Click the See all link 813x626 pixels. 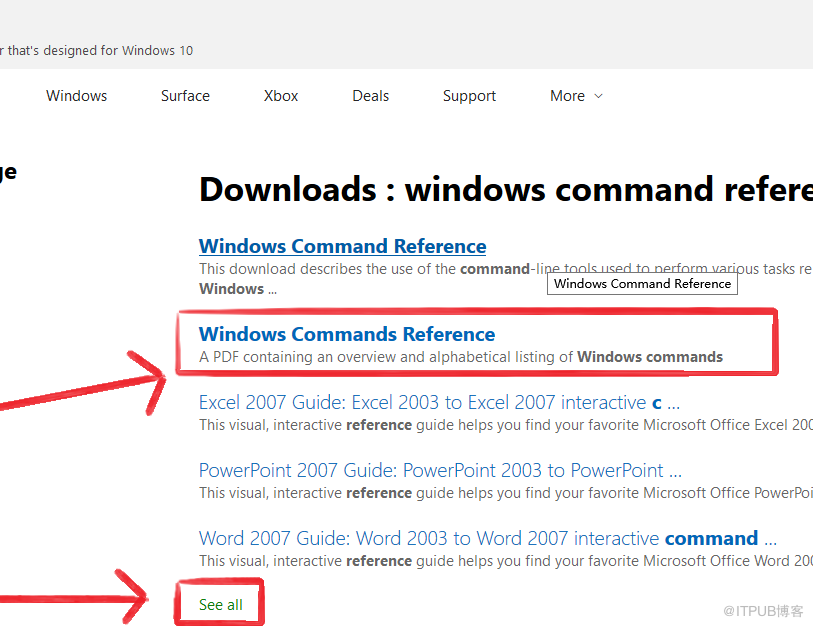(220, 605)
